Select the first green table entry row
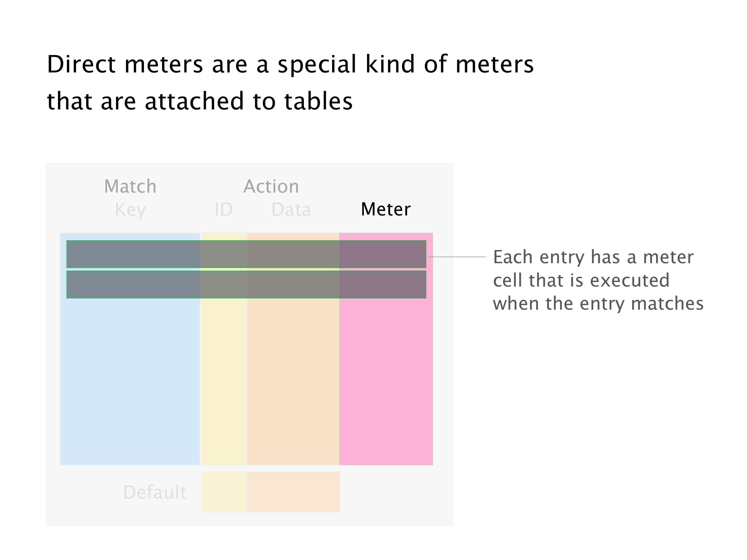Screen dimensions: 747x560 tap(246, 255)
